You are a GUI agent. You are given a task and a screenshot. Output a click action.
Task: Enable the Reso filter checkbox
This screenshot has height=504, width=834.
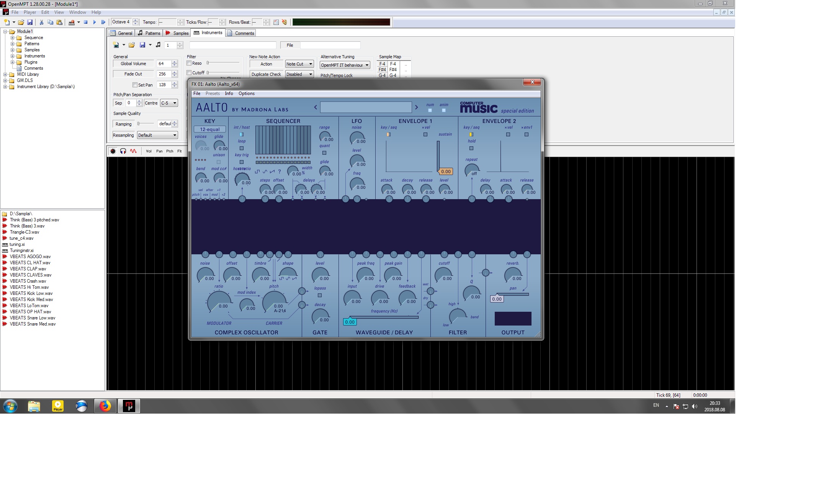click(x=189, y=63)
